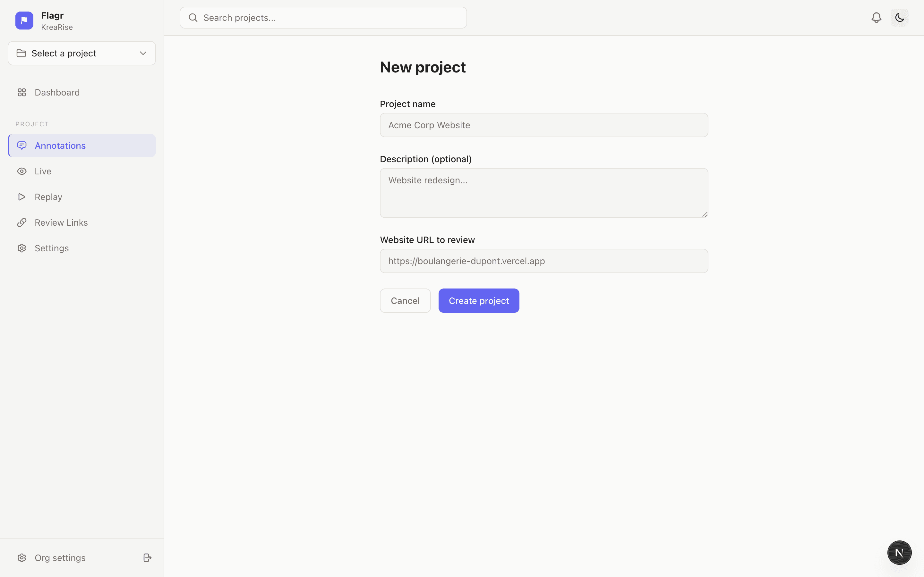Viewport: 924px width, 577px height.
Task: Click the Replay play icon
Action: [x=22, y=197]
